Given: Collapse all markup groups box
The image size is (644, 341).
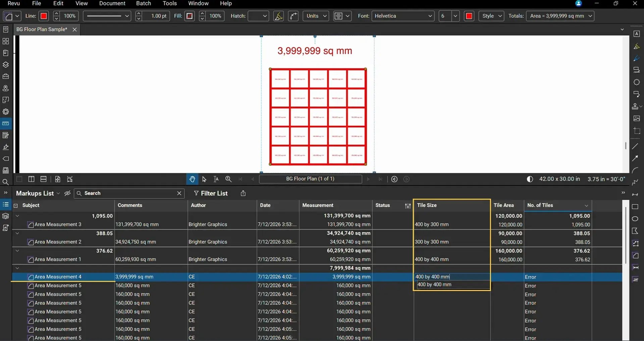Looking at the screenshot, I should [x=15, y=206].
